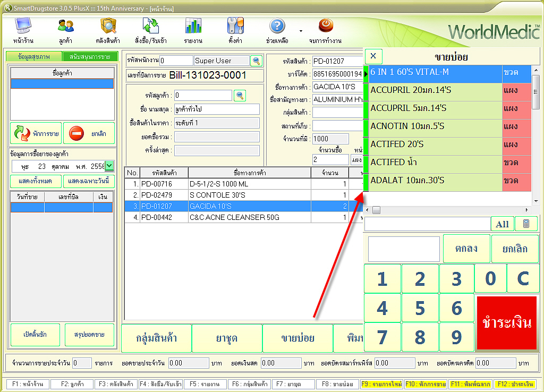Click the แสดงเฉพาะวันนี้ button
Viewport: 544px width, 392px height.
[x=89, y=181]
